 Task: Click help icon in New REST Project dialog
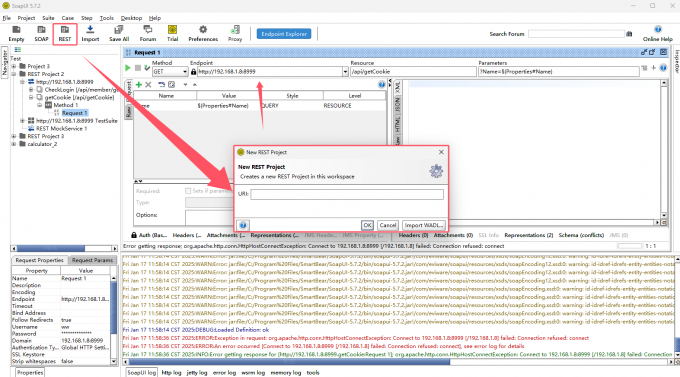[x=243, y=225]
